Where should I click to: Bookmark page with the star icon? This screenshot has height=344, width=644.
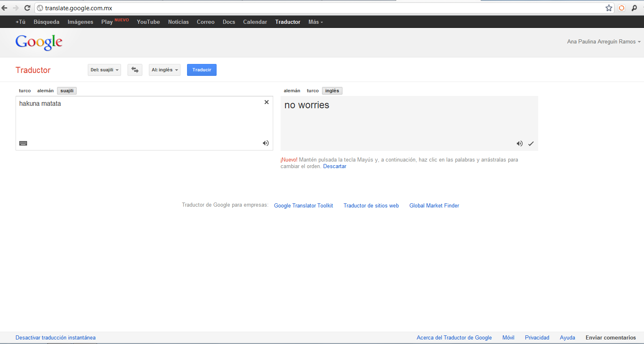coord(609,8)
